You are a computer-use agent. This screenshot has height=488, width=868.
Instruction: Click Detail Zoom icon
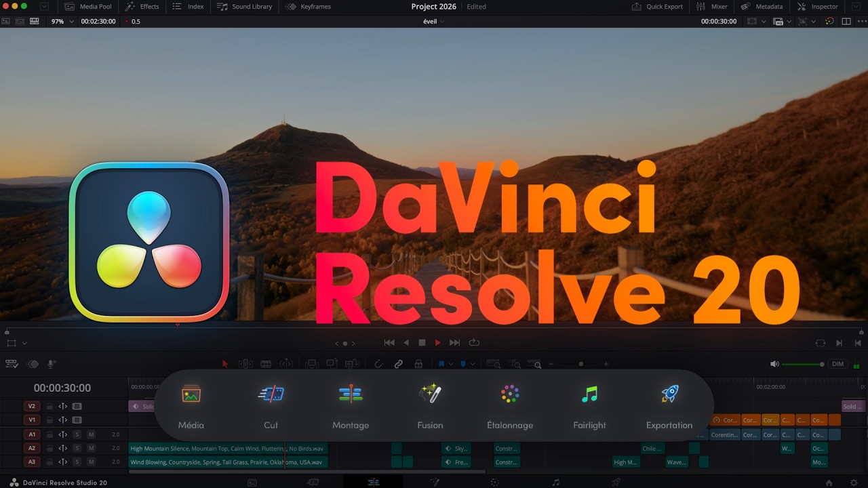click(x=516, y=364)
